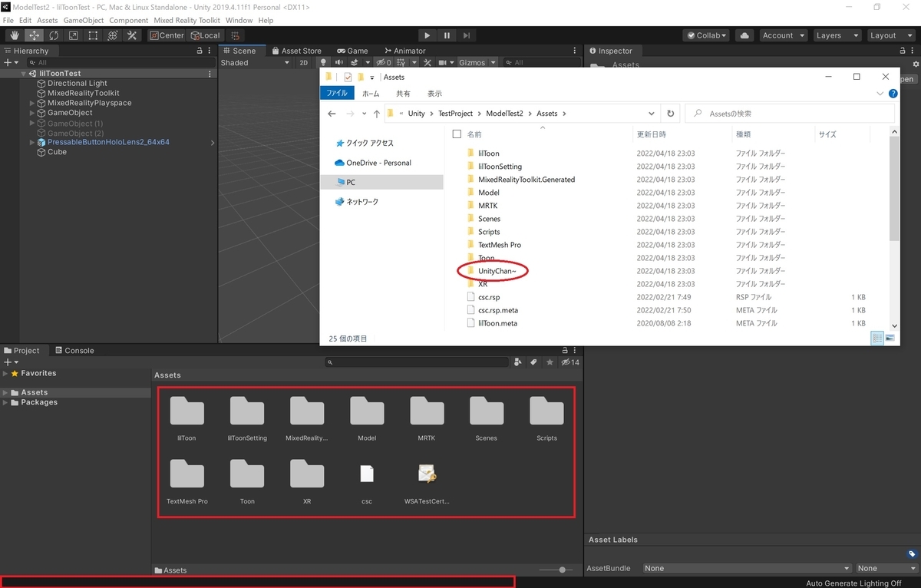Viewport: 921px width, 588px height.
Task: Toggle Center pivot mode
Action: pyautogui.click(x=167, y=35)
